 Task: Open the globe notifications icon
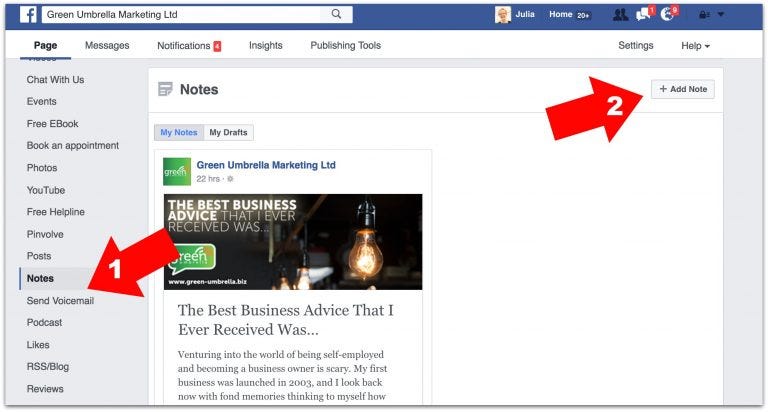(x=668, y=15)
